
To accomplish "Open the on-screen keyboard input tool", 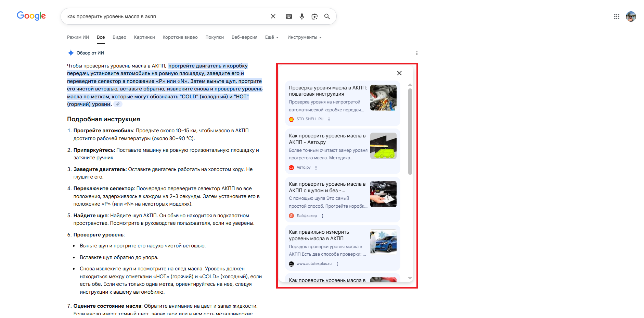I will [x=289, y=16].
